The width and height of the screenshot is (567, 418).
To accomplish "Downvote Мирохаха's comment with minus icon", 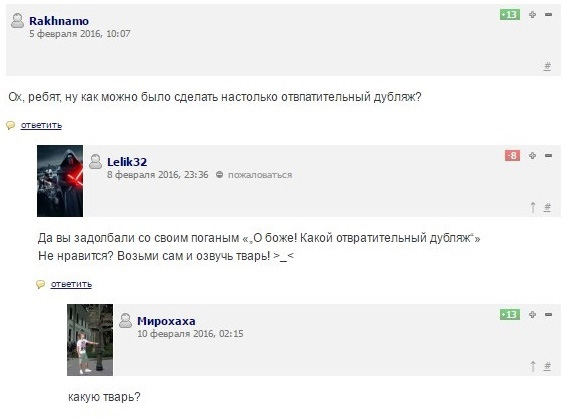I will point(549,315).
